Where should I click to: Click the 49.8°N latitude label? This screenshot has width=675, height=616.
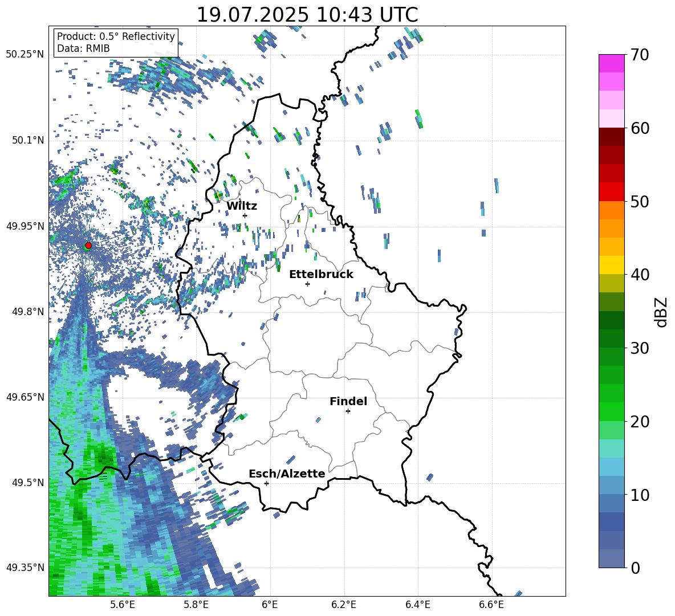28,312
